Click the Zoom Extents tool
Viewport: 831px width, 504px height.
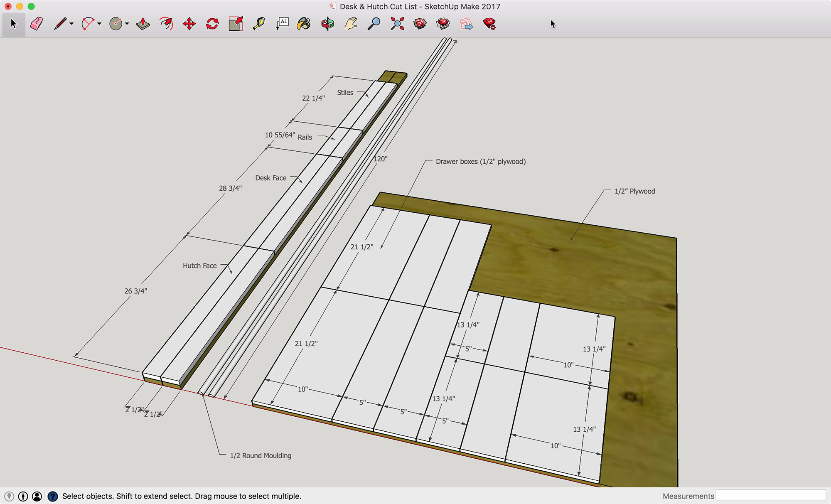pos(397,24)
